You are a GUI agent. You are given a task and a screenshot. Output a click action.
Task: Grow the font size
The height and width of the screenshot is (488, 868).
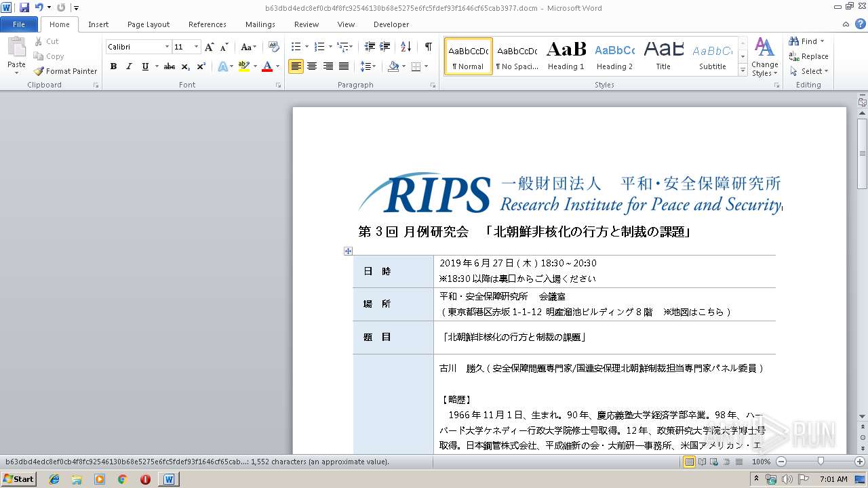[210, 47]
